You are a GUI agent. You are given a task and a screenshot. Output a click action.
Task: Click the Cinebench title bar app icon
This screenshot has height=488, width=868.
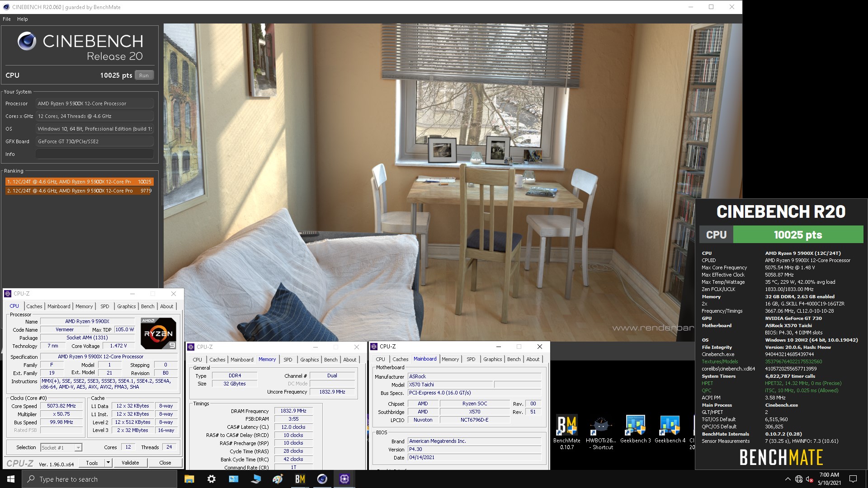tap(6, 7)
